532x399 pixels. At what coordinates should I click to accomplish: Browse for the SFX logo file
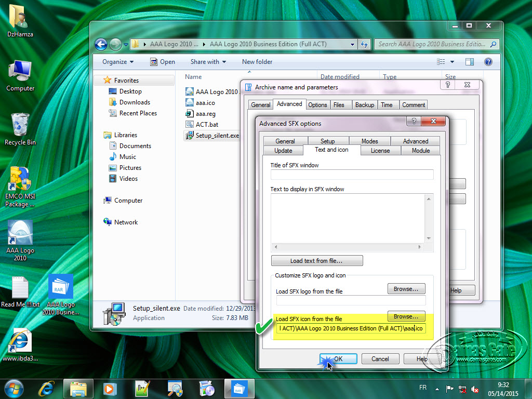click(x=406, y=289)
